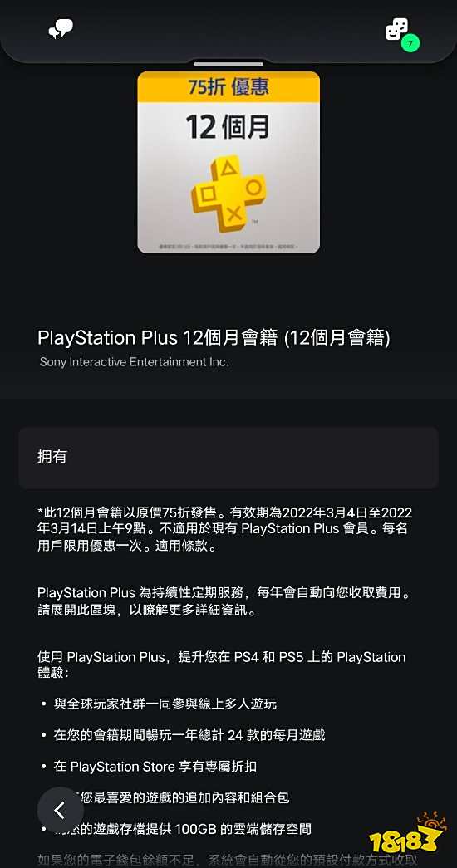The image size is (457, 868).
Task: Select the yellow 75折 優惠 banner
Action: point(228,87)
